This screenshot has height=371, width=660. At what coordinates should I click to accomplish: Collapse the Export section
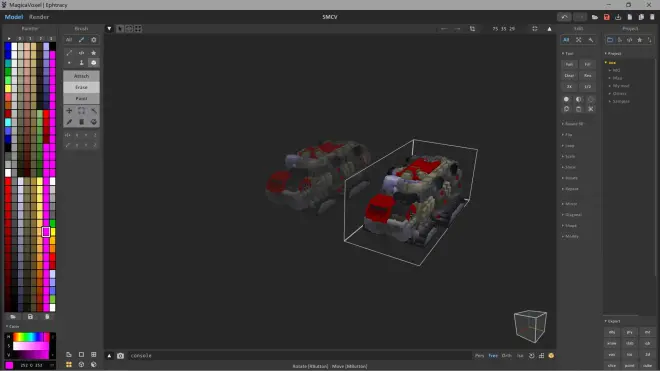click(612, 321)
